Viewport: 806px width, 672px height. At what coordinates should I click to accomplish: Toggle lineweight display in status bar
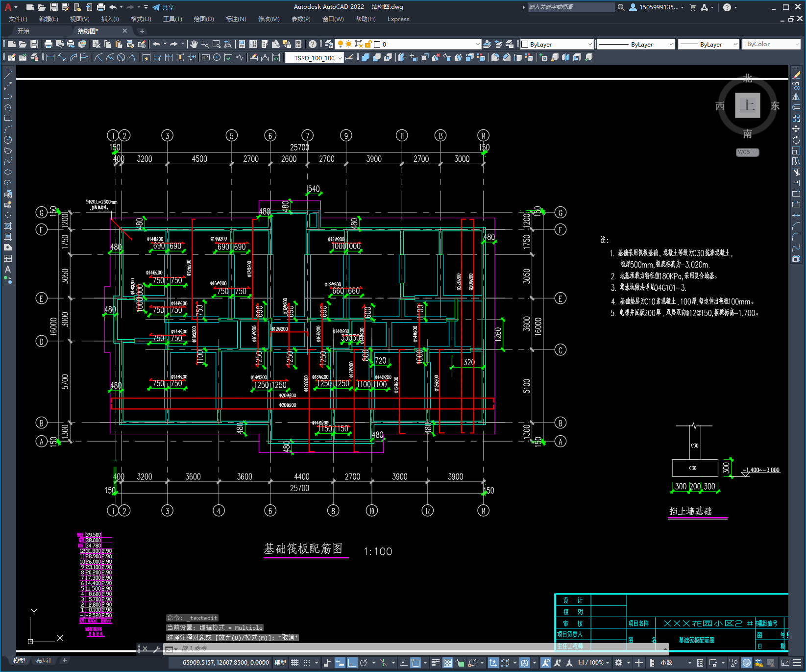[x=435, y=663]
